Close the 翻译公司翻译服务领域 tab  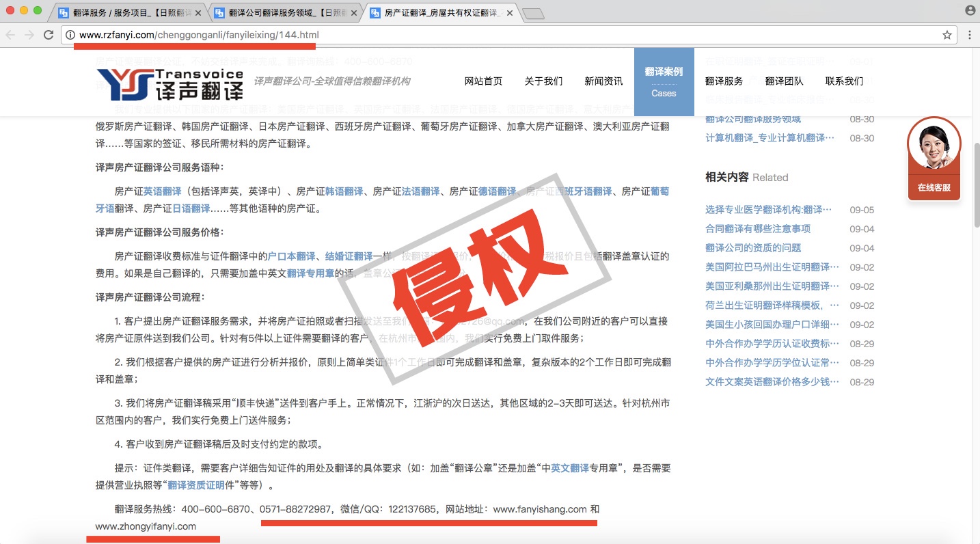coord(354,13)
